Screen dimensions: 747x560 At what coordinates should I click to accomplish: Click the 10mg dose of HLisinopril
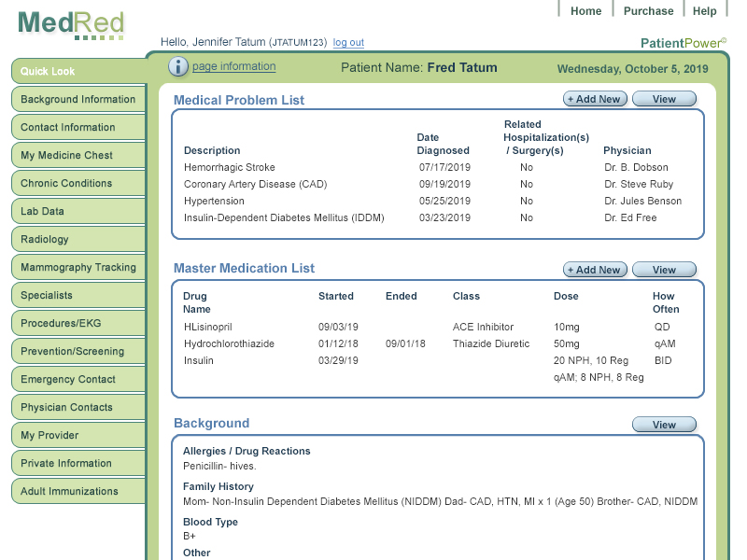pyautogui.click(x=567, y=328)
